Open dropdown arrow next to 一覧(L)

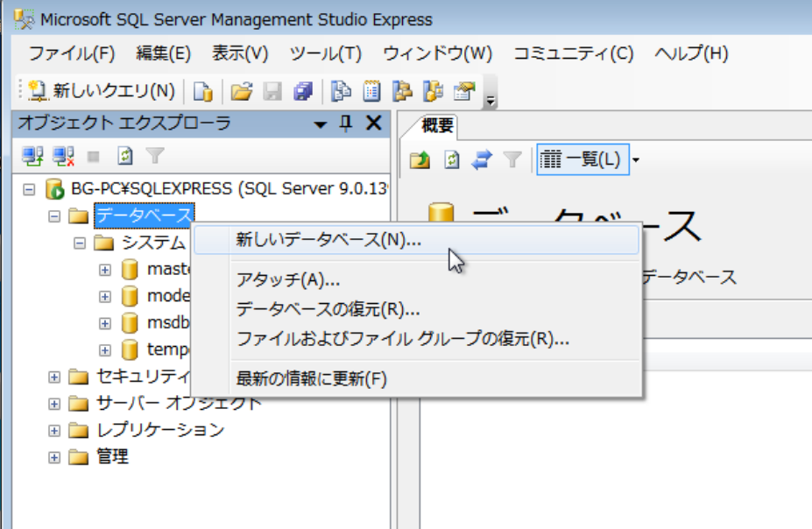[x=636, y=160]
